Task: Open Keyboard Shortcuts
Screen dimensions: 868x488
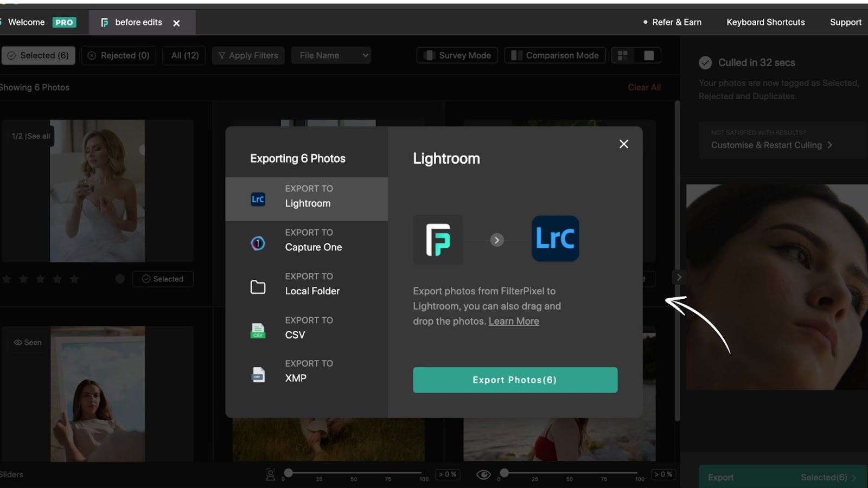Action: 765,22
